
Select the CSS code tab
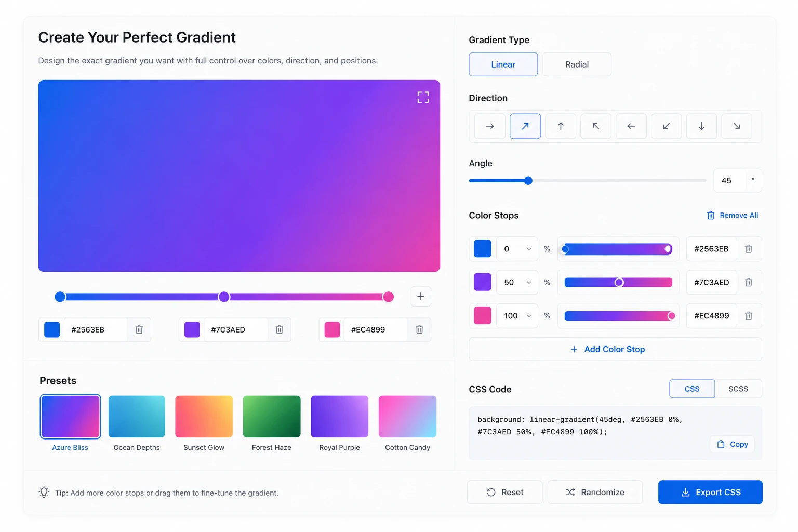(692, 389)
